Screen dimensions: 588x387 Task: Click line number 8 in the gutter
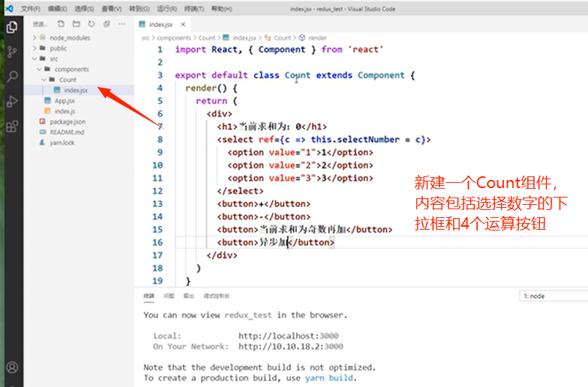(x=160, y=140)
